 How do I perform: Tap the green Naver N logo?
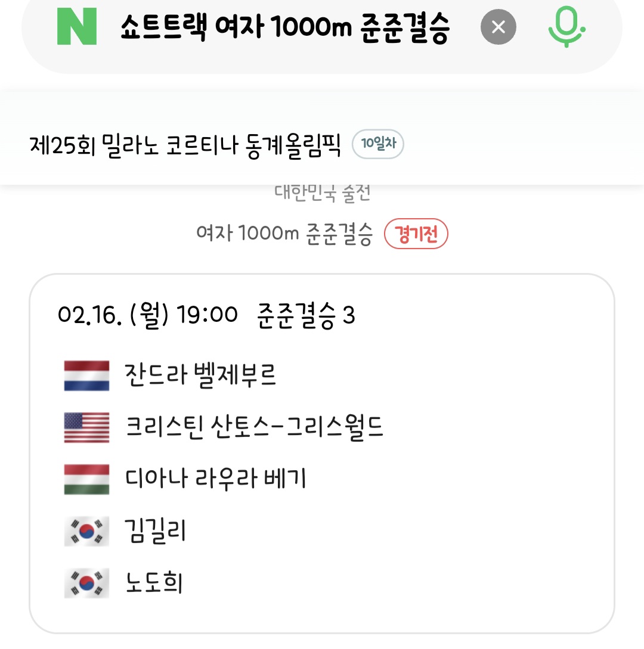76,27
